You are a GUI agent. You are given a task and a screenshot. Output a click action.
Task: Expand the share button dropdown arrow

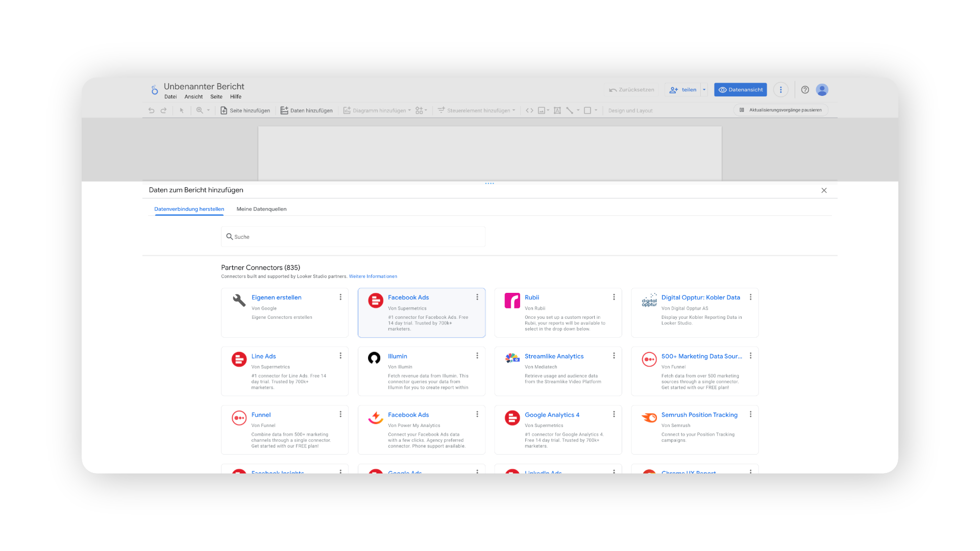click(704, 90)
